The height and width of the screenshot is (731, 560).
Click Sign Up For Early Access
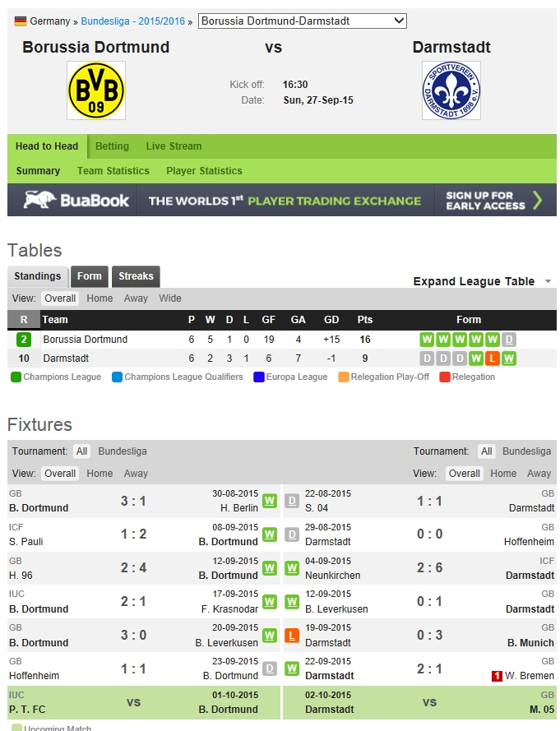(x=493, y=200)
